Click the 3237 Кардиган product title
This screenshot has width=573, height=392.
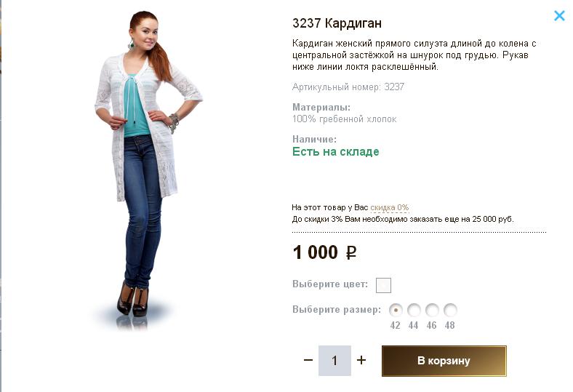point(337,23)
